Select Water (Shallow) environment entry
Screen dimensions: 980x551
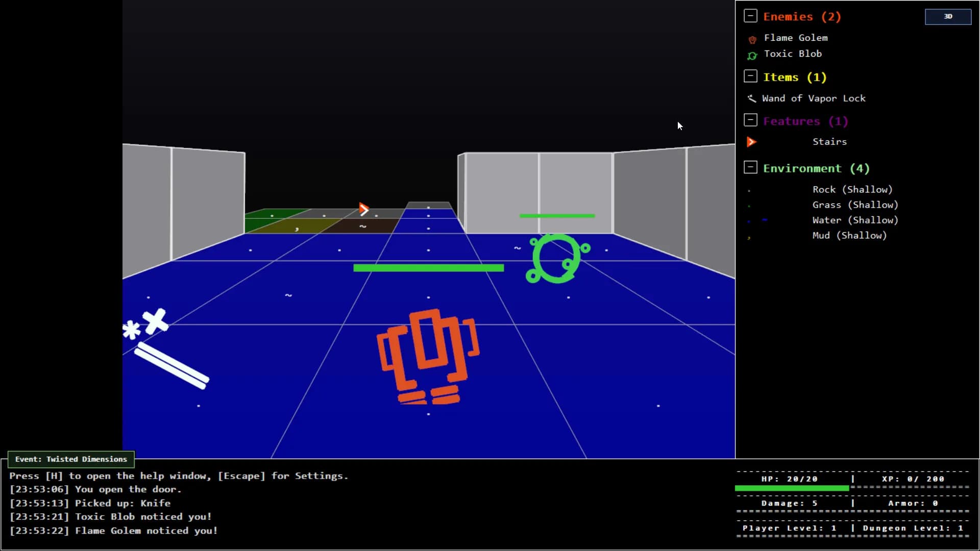click(855, 220)
